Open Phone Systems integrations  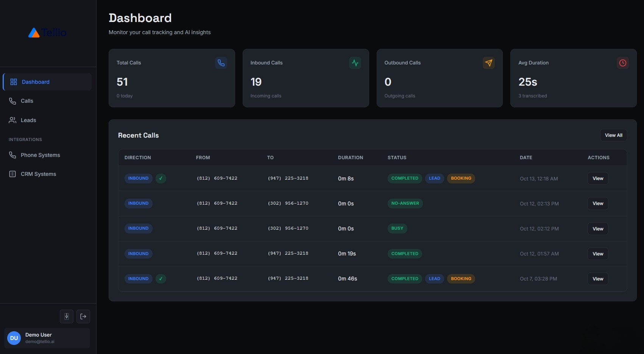[x=40, y=155]
